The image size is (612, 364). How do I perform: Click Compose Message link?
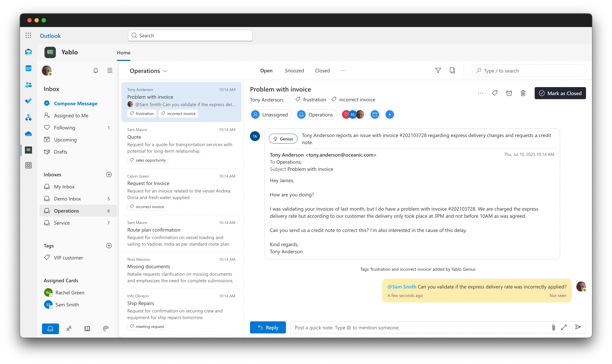pos(75,103)
